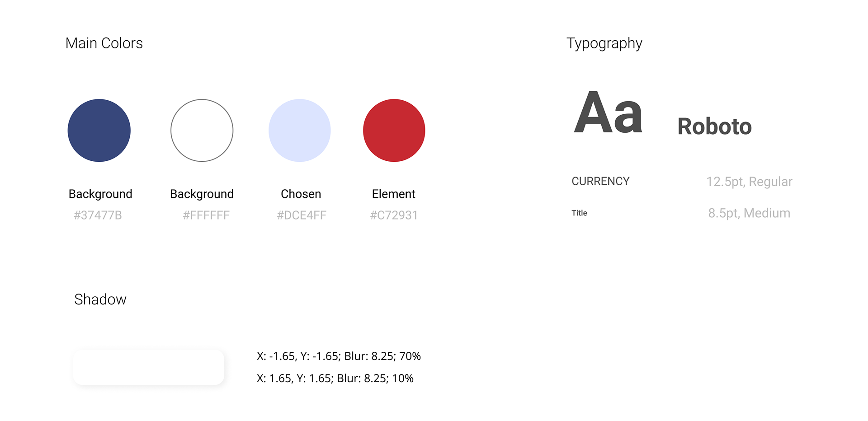This screenshot has height=421, width=868.
Task: Select the white #FFFFFF background circle
Action: pyautogui.click(x=202, y=131)
